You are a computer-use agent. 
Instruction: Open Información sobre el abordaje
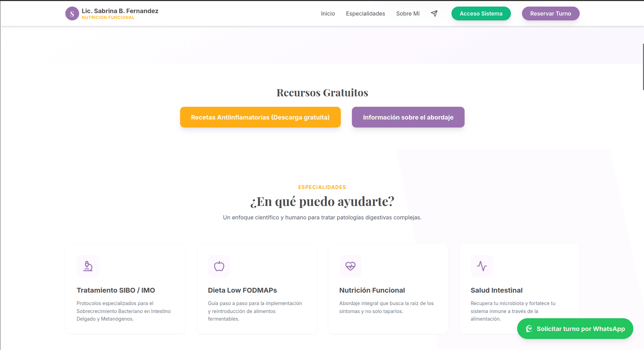coord(408,117)
